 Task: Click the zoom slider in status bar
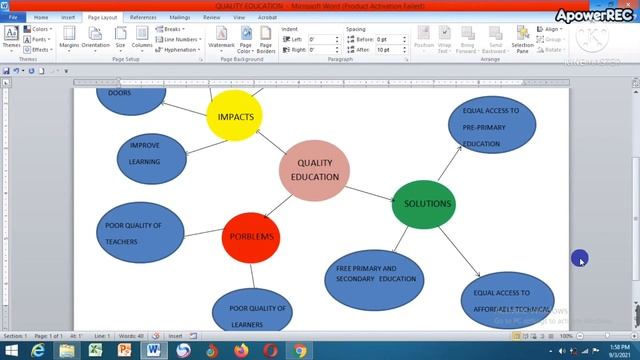tap(607, 336)
